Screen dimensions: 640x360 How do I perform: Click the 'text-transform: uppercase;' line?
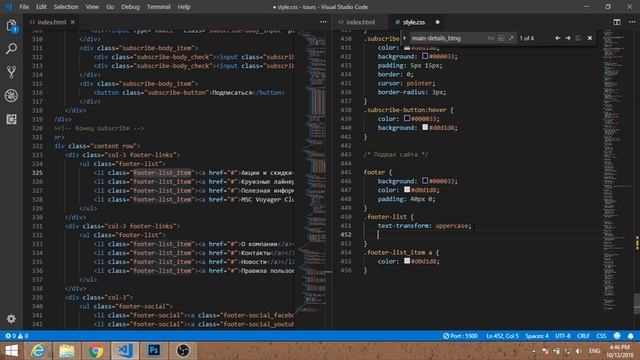(424, 226)
